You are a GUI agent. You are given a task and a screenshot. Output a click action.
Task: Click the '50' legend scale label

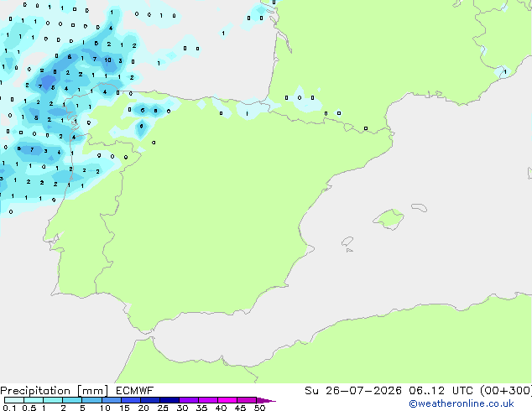[x=259, y=408]
